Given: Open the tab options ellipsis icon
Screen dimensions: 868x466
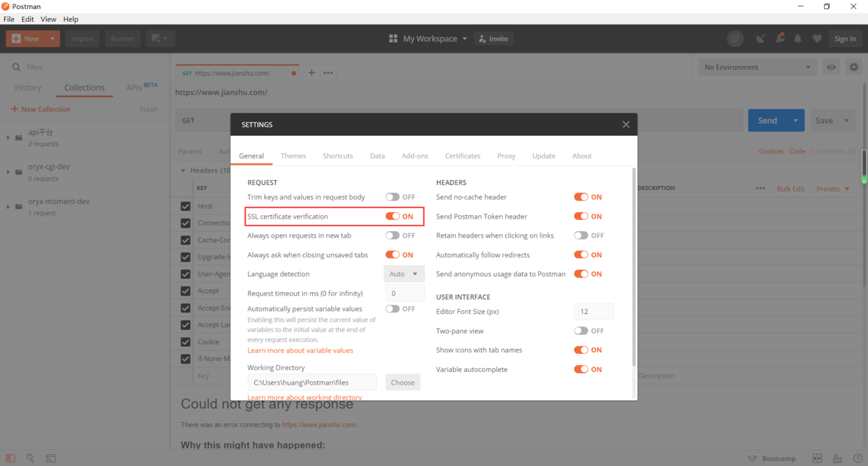Looking at the screenshot, I should (328, 73).
